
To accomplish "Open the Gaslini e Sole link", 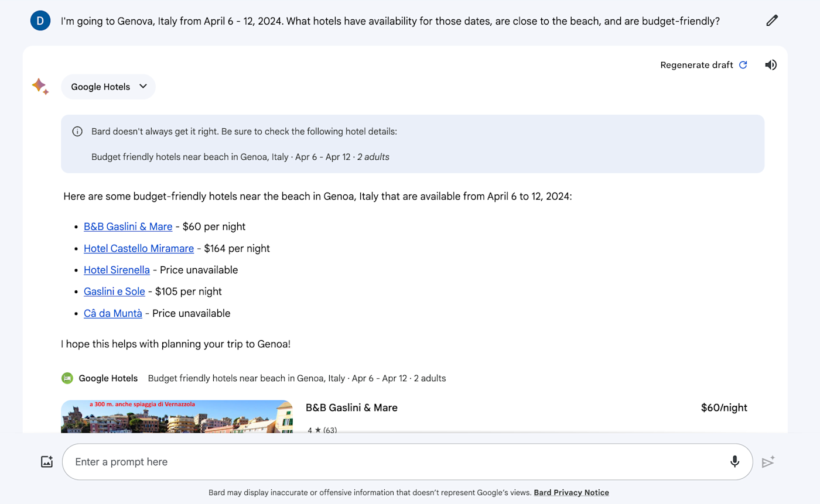I will pos(114,292).
